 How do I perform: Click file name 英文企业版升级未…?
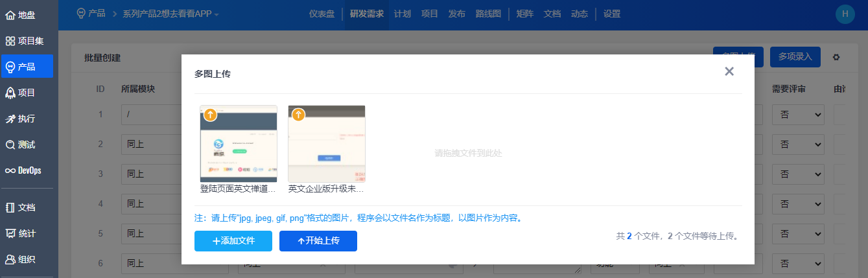click(327, 189)
